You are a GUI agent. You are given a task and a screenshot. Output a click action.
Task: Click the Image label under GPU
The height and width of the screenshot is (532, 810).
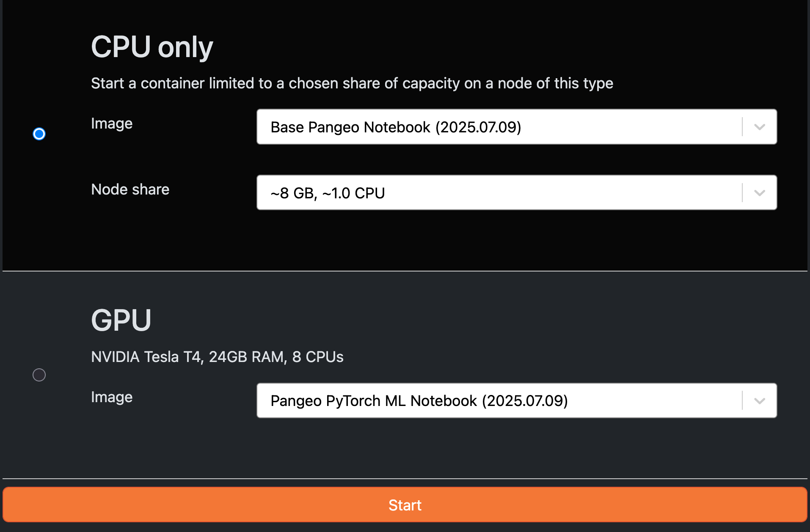112,397
